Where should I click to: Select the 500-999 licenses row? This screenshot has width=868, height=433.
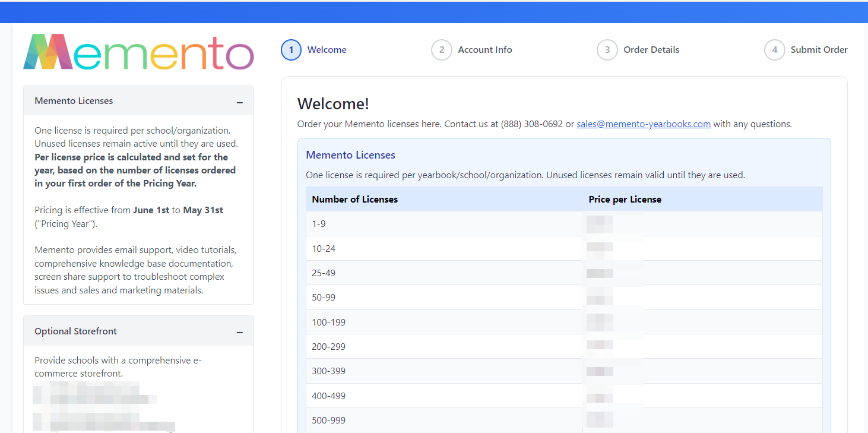tap(564, 420)
